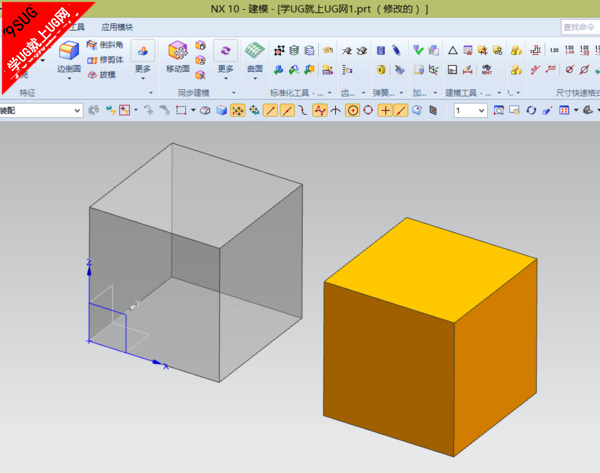Expand the 特征 group options arrow
This screenshot has width=600, height=473.
click(x=151, y=93)
